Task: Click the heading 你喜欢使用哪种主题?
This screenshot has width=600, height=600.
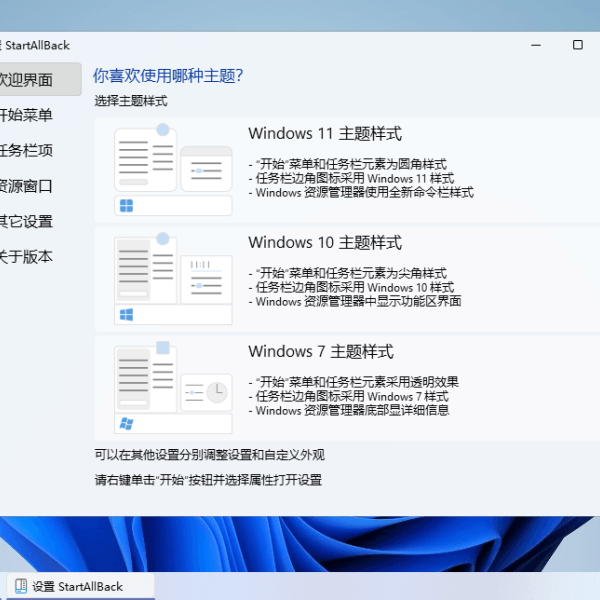Action: click(x=168, y=75)
